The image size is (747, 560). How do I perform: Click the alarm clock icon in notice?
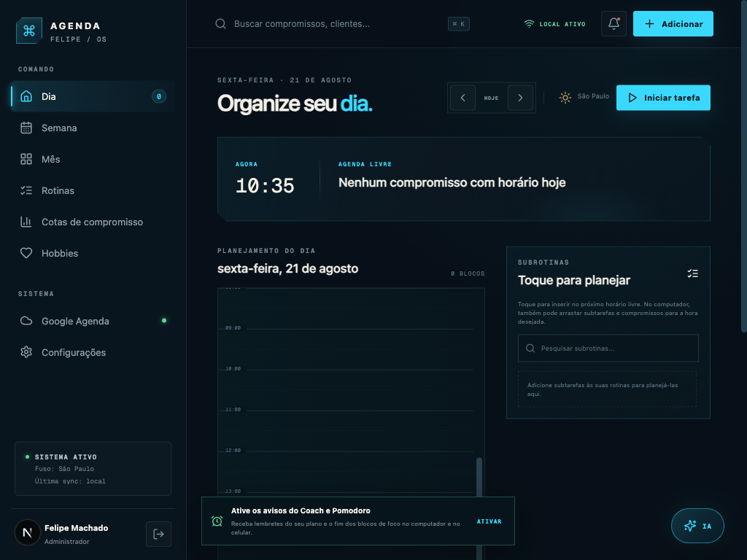point(217,521)
